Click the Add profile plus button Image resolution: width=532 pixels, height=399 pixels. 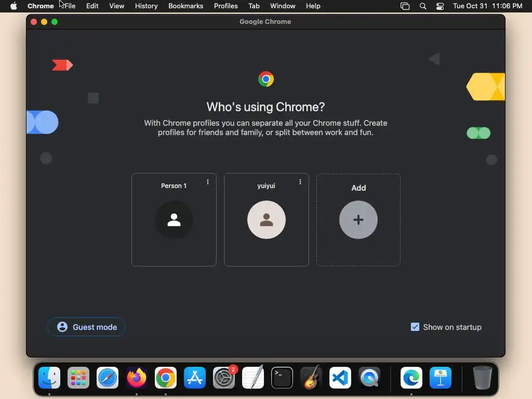click(358, 220)
